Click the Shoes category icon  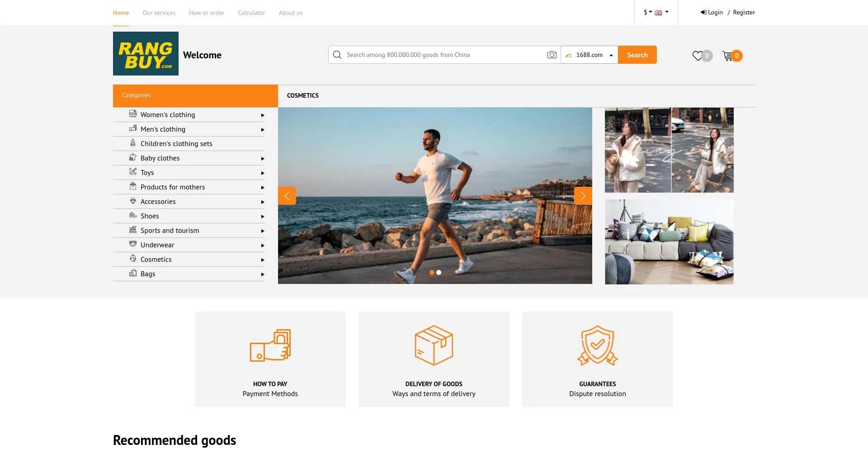click(x=133, y=215)
